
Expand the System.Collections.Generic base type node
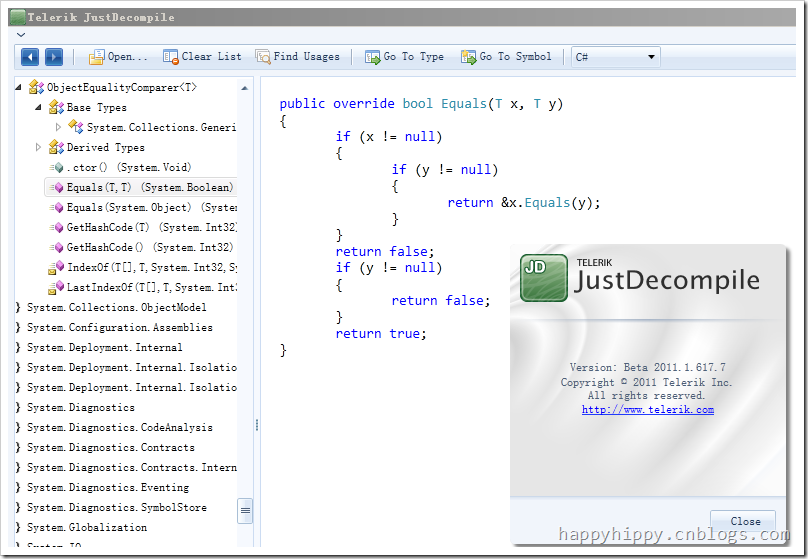coord(58,127)
